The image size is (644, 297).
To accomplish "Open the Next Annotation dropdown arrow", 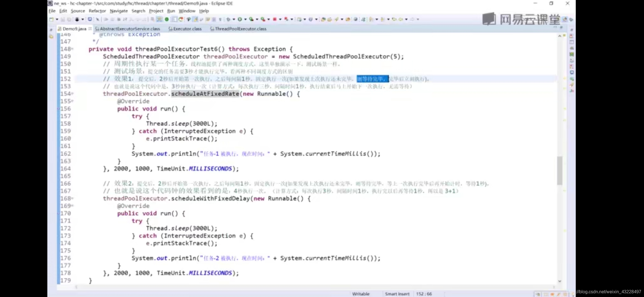I will tap(376, 19).
